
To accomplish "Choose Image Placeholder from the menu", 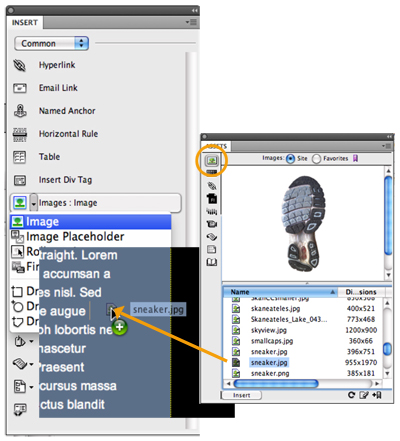I will tap(91, 237).
